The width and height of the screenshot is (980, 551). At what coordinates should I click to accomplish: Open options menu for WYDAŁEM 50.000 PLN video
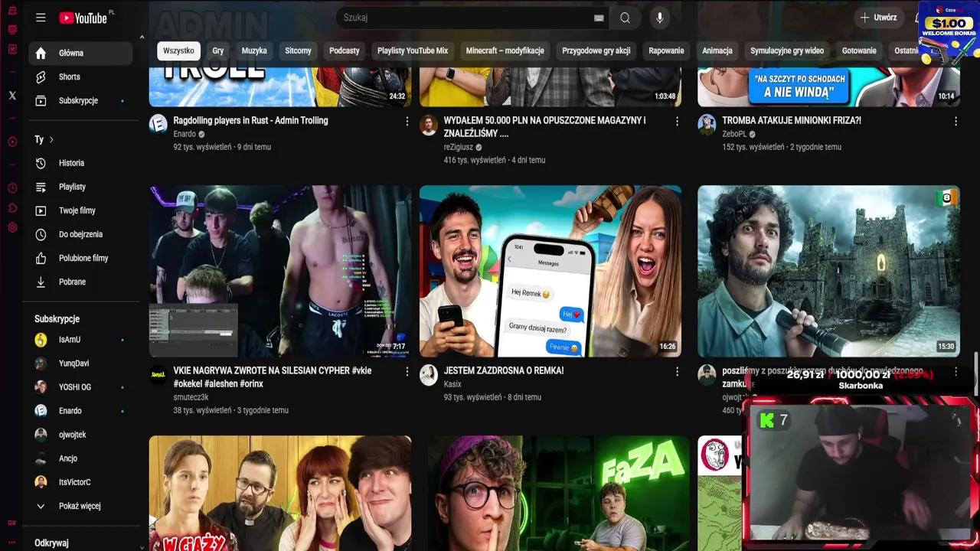[x=677, y=121]
